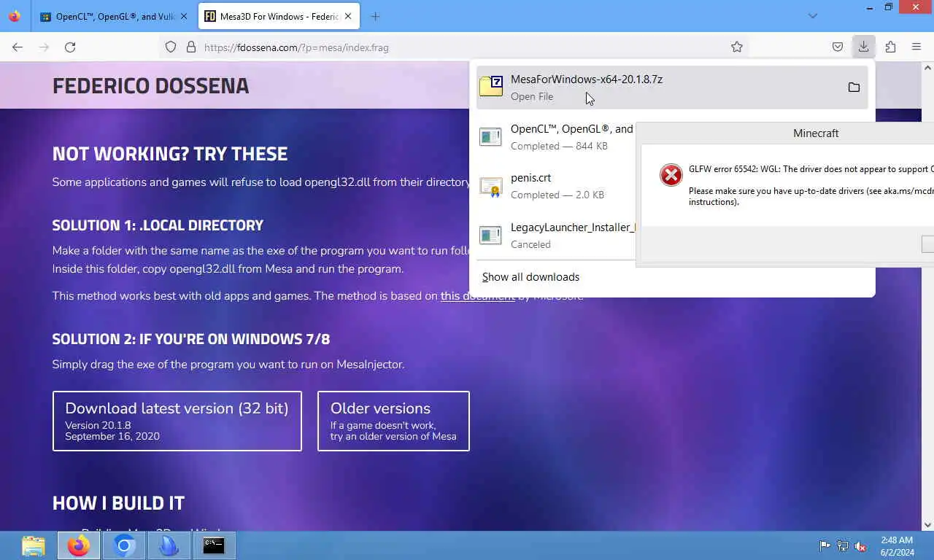The height and width of the screenshot is (560, 934).
Task: Select the penis.crt download entry
Action: coord(556,186)
